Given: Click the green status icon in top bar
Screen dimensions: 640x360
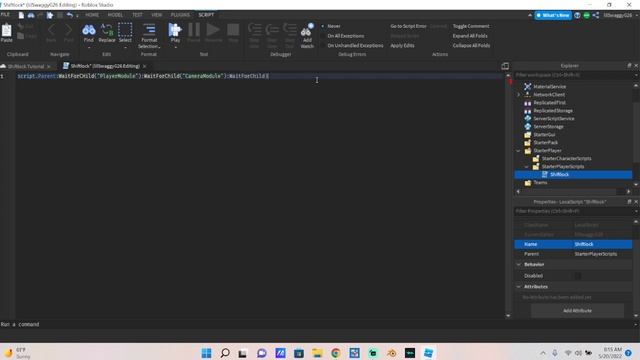Looking at the screenshot, I should (x=587, y=15).
